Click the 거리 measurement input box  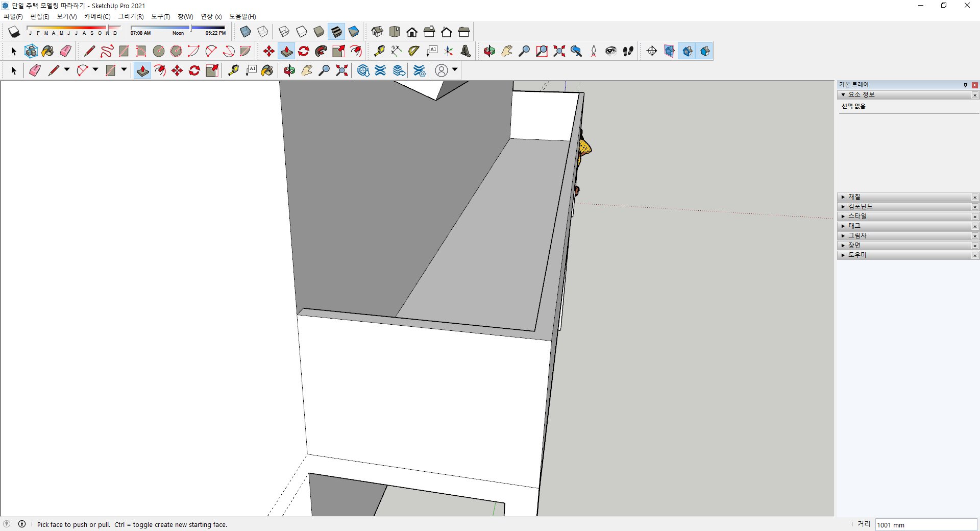point(926,525)
